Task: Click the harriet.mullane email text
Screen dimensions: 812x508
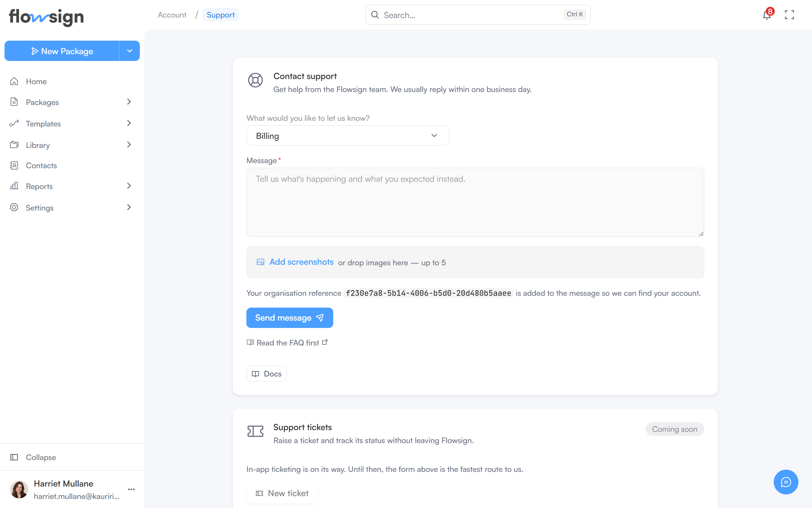Action: point(76,496)
